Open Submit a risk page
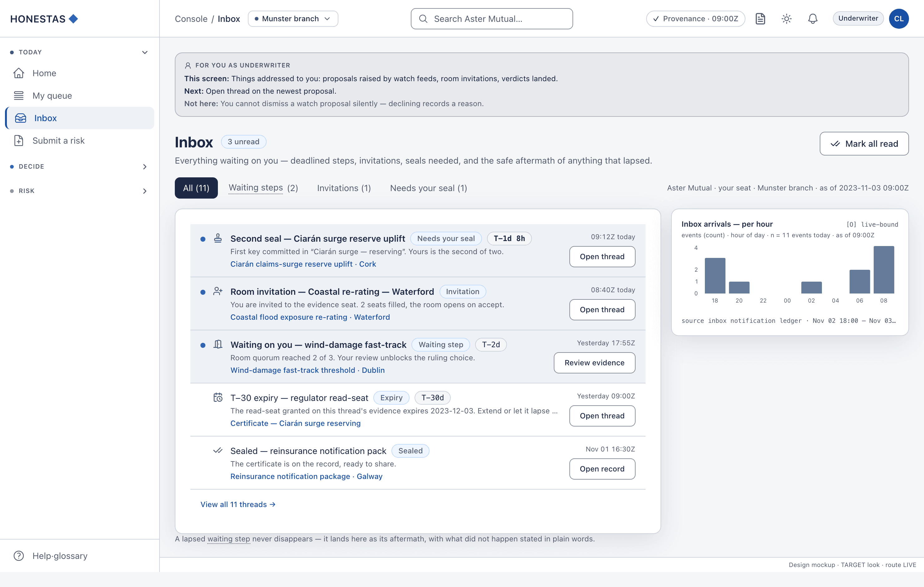The image size is (924, 587). coord(79,141)
